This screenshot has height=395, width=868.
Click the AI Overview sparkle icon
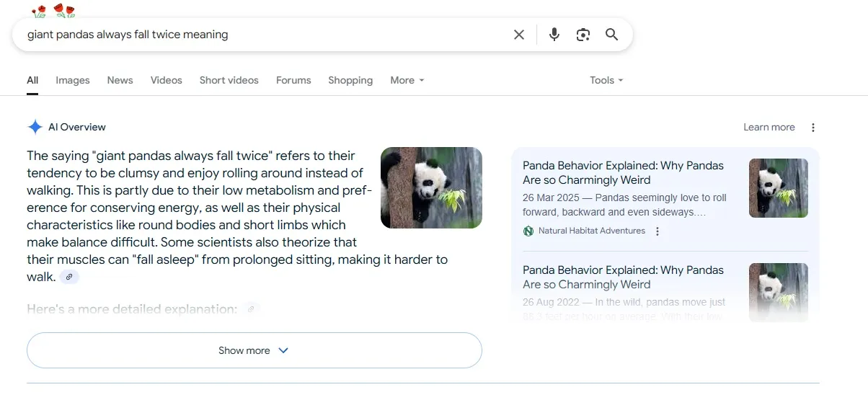[35, 128]
